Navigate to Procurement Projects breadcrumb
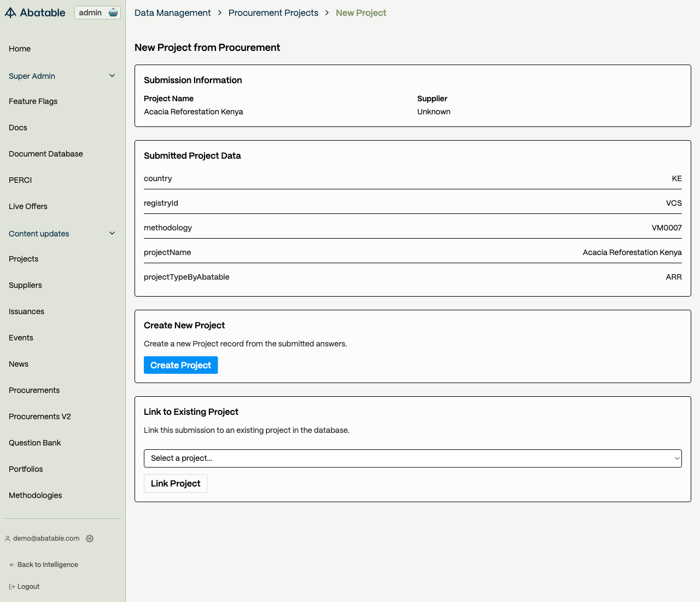The width and height of the screenshot is (700, 602). point(273,13)
